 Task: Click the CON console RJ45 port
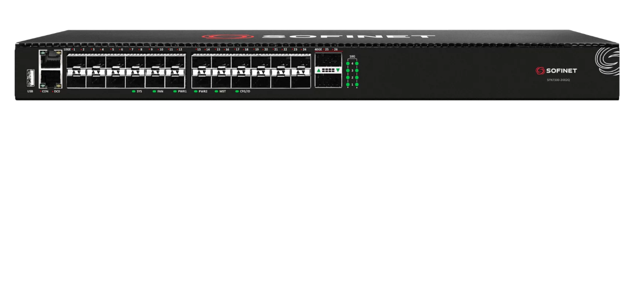(50, 79)
